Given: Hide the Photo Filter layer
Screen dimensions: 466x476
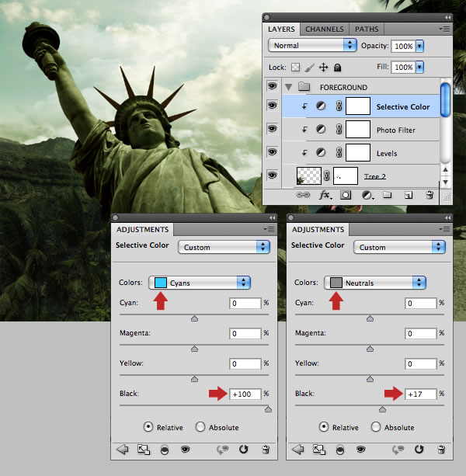Looking at the screenshot, I should click(272, 129).
